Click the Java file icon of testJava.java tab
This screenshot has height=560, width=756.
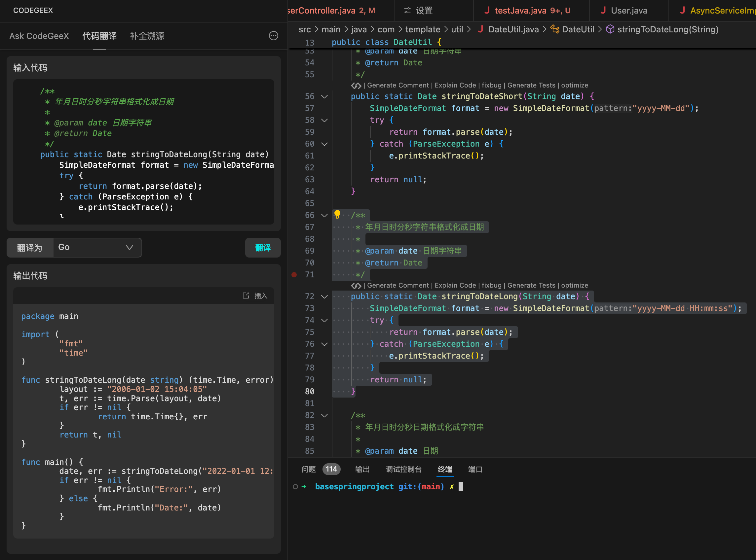pos(487,11)
